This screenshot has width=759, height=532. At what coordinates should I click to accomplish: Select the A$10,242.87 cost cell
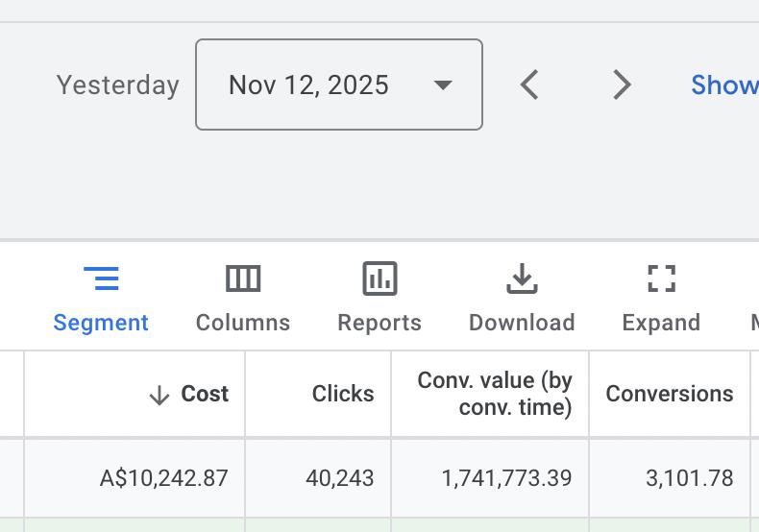click(135, 478)
